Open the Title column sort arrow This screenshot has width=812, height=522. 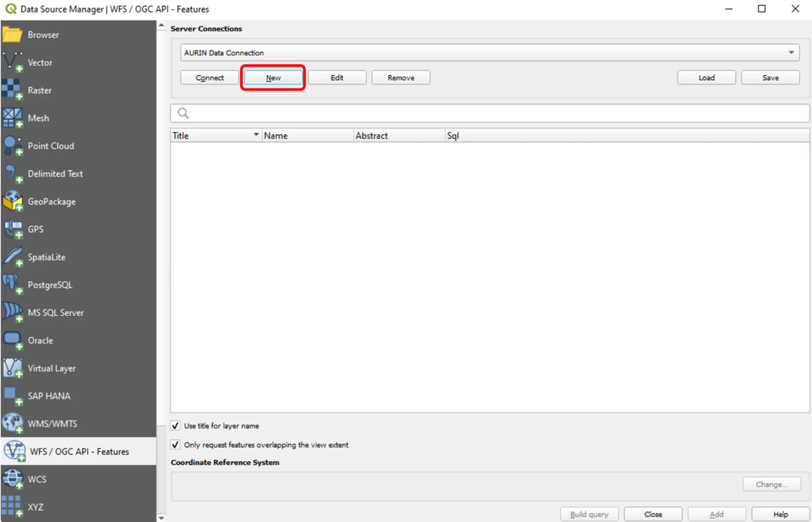[x=256, y=135]
